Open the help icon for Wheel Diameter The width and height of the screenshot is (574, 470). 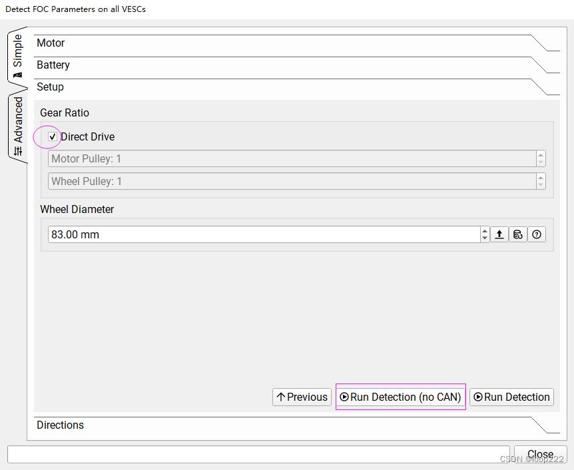click(537, 234)
